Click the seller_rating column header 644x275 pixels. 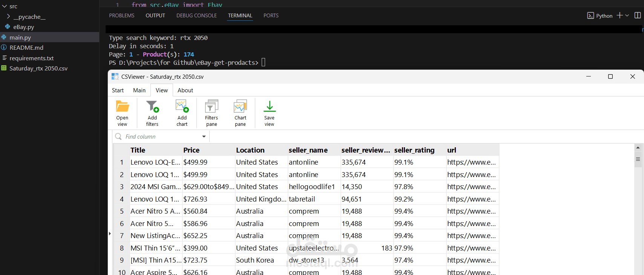tap(414, 150)
